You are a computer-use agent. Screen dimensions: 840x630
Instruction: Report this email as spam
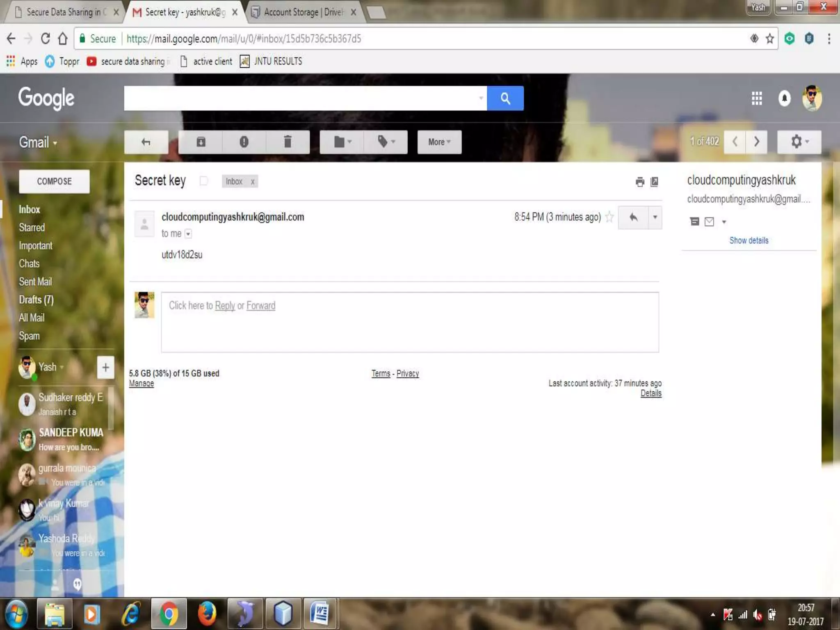click(244, 142)
